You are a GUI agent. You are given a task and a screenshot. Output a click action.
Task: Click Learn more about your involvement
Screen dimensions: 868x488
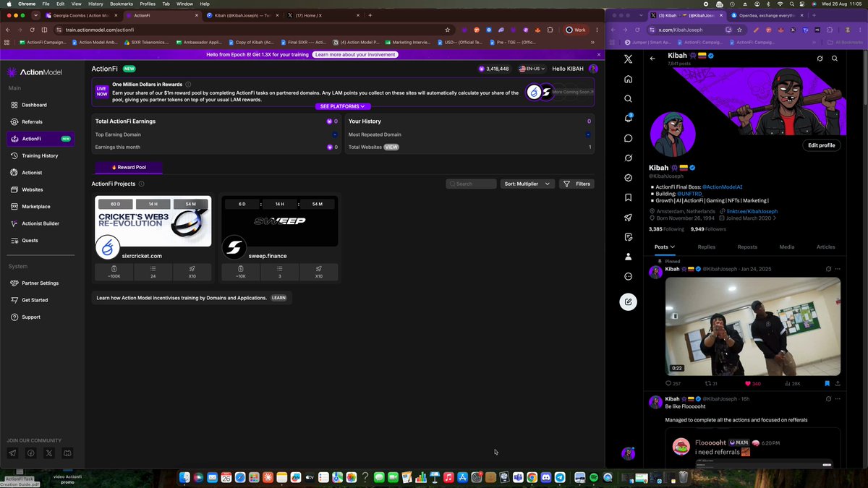tap(355, 54)
